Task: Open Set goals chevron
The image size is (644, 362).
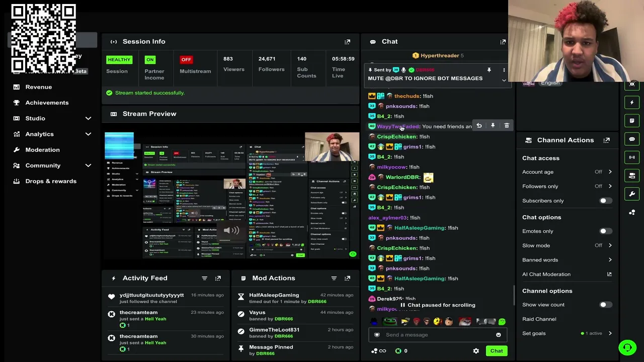Action: click(x=610, y=333)
